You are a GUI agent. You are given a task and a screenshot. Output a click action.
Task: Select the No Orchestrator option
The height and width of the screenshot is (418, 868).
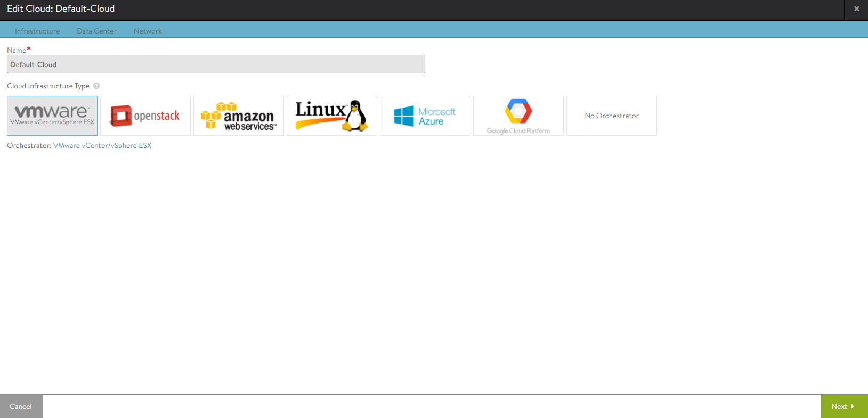click(x=612, y=116)
